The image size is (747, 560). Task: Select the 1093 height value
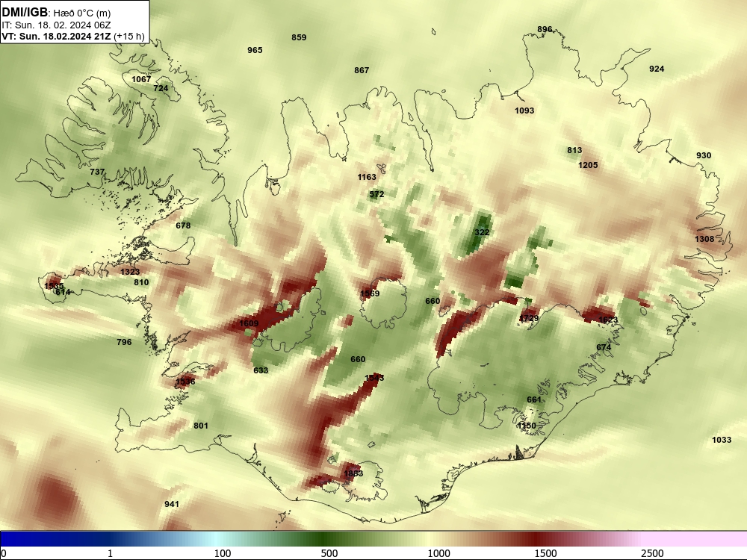pyautogui.click(x=524, y=111)
